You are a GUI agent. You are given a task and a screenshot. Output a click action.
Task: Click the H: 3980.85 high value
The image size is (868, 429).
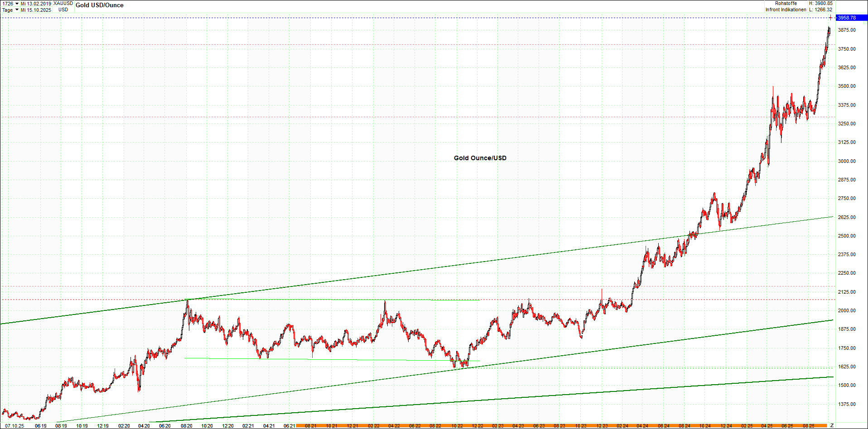pyautogui.click(x=820, y=4)
